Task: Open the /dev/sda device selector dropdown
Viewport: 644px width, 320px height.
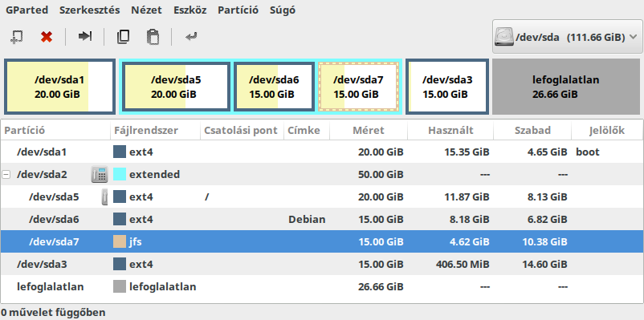Action: (x=568, y=38)
